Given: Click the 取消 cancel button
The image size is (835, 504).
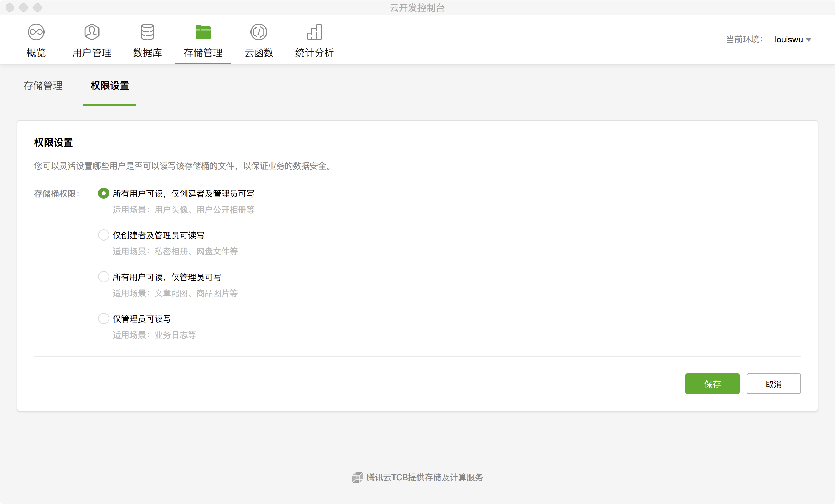Looking at the screenshot, I should [773, 384].
